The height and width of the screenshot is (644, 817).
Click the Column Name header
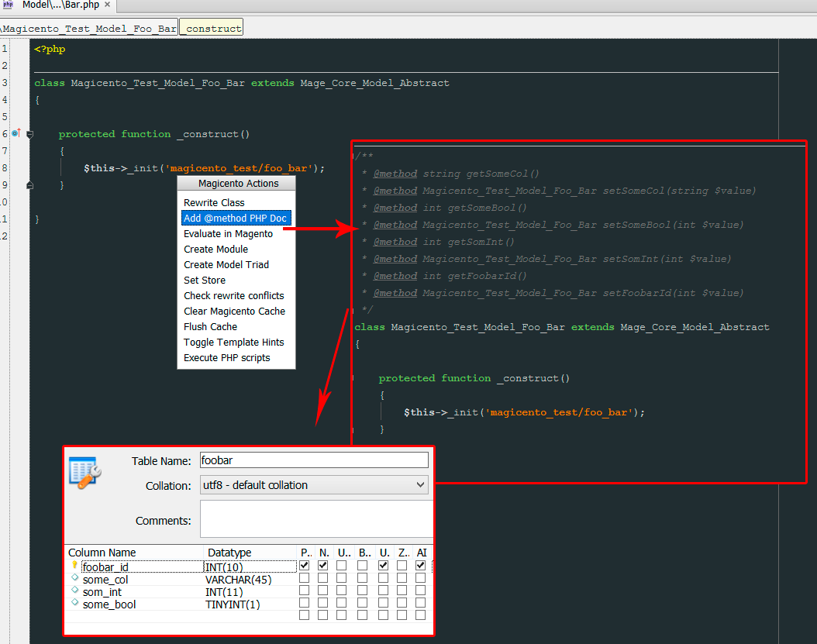pos(134,553)
